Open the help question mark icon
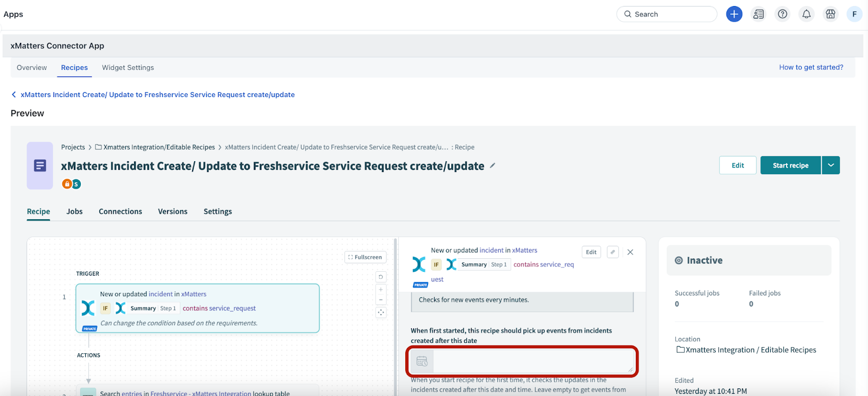This screenshot has height=396, width=868. [x=782, y=14]
